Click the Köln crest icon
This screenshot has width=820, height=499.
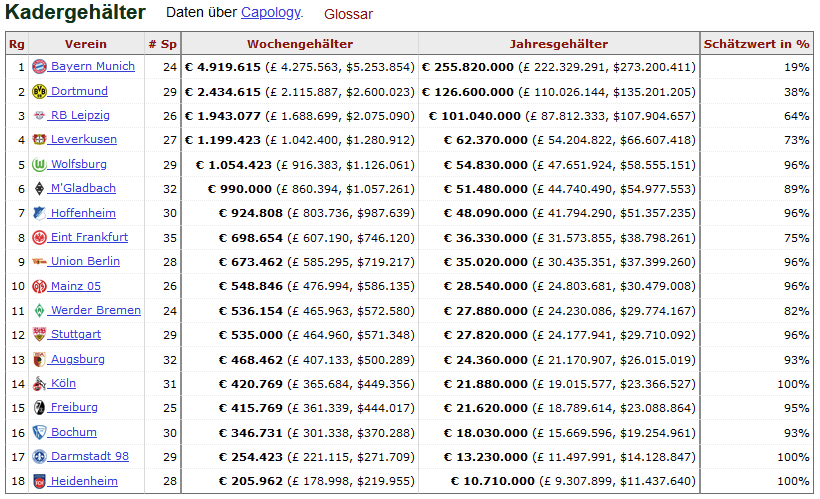point(39,383)
